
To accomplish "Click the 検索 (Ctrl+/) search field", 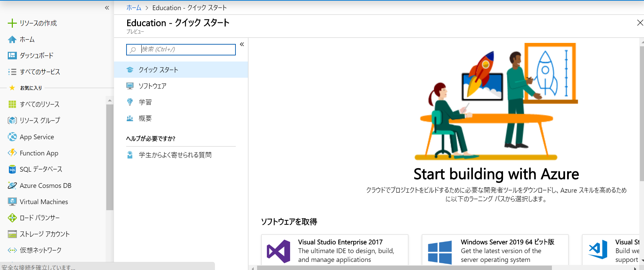I will [181, 50].
